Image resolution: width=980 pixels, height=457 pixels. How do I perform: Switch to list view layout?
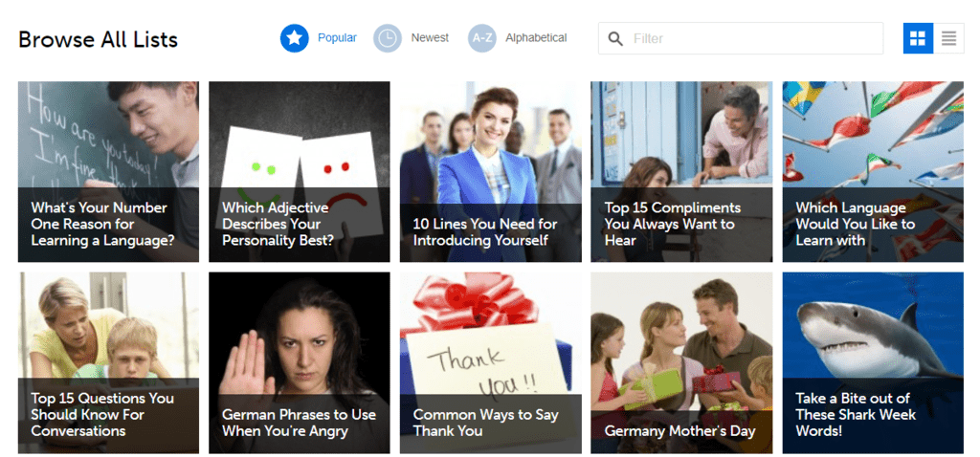[x=948, y=38]
